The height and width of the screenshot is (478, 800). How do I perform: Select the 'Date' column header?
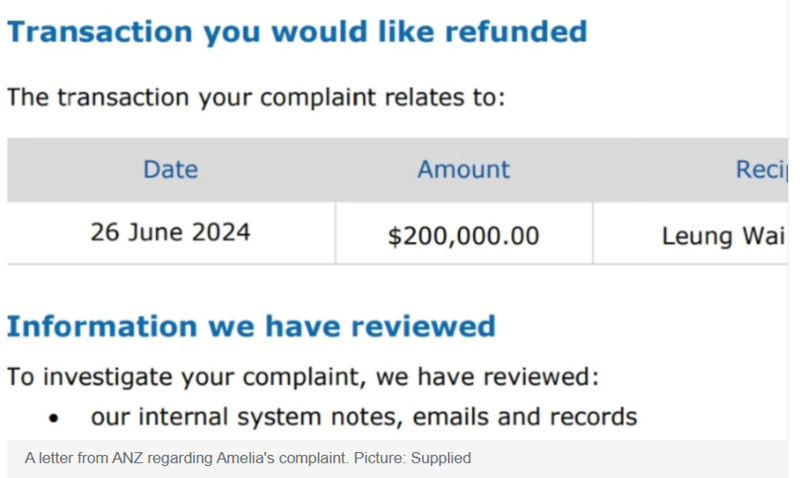click(x=170, y=170)
